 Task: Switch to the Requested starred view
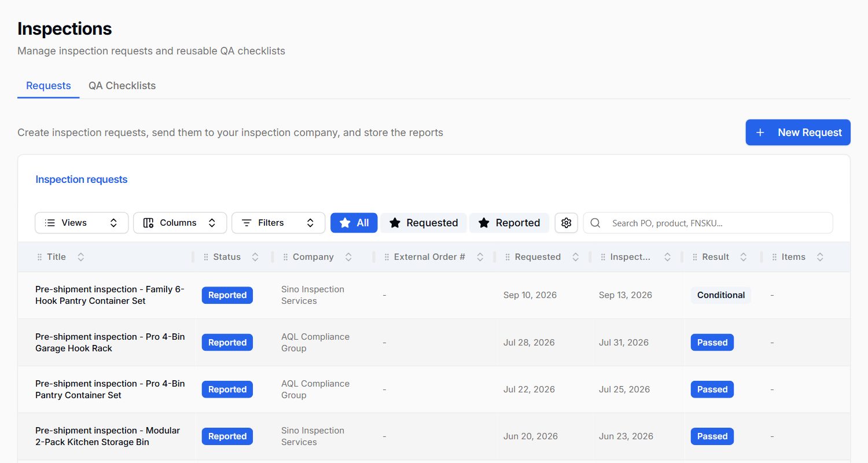click(x=424, y=223)
